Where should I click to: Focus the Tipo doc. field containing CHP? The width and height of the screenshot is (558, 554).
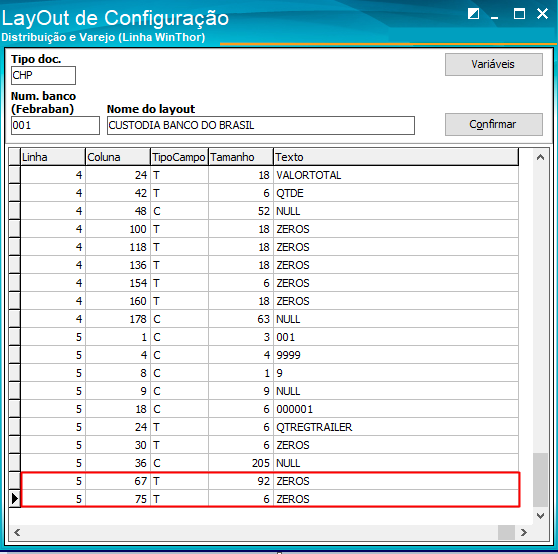pos(43,75)
